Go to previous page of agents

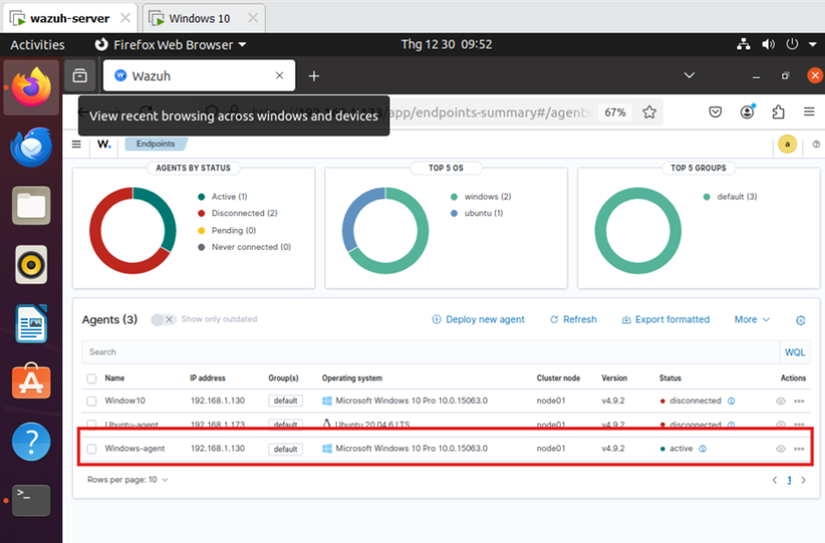coord(774,480)
